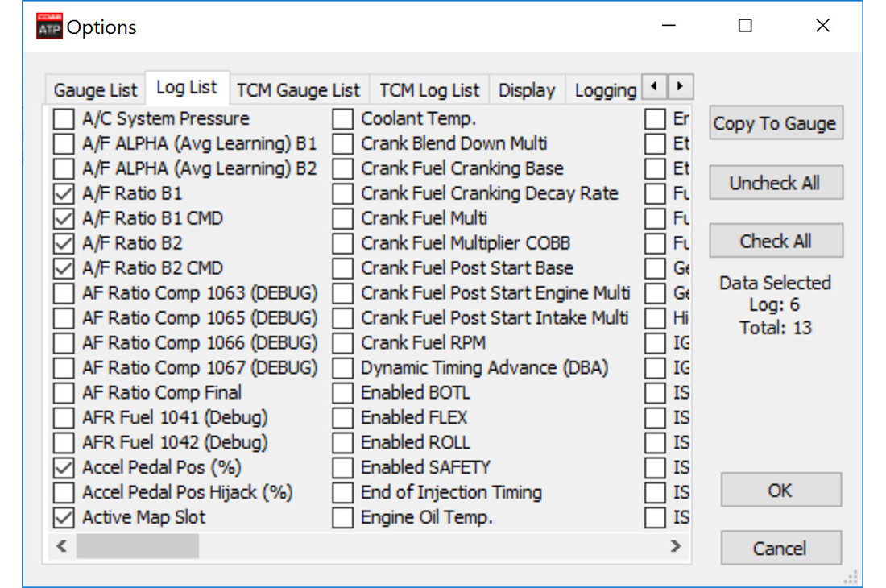The height and width of the screenshot is (588, 886).
Task: Uncheck A/F Ratio B1 CMD
Action: (x=64, y=218)
